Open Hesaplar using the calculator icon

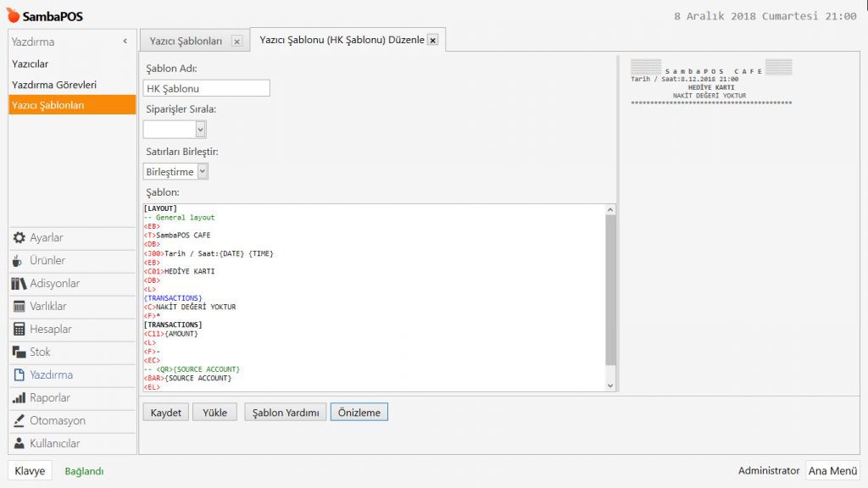coord(19,330)
